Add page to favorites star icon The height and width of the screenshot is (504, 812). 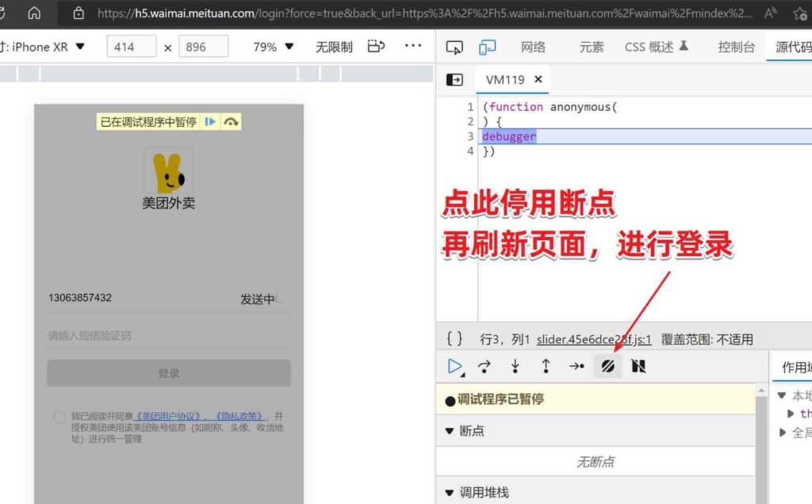point(800,13)
